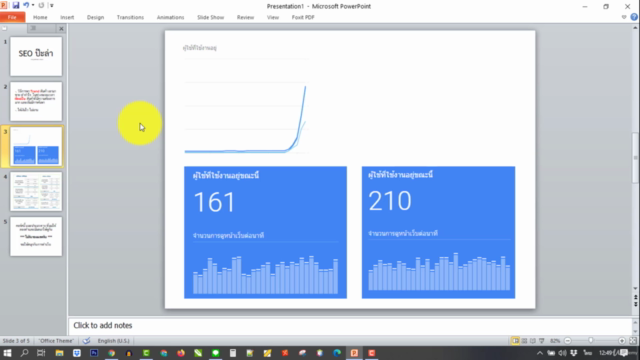The image size is (640, 360).
Task: Click the volume speaker tray icon
Action: pos(562,353)
